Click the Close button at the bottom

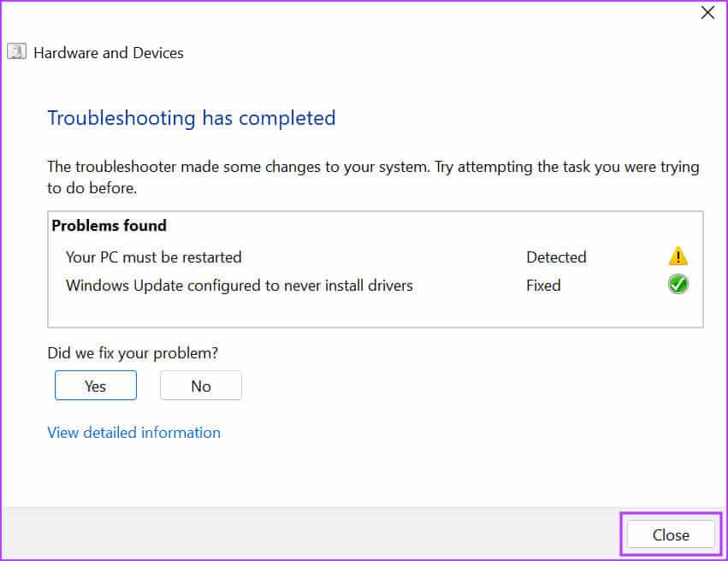[671, 534]
